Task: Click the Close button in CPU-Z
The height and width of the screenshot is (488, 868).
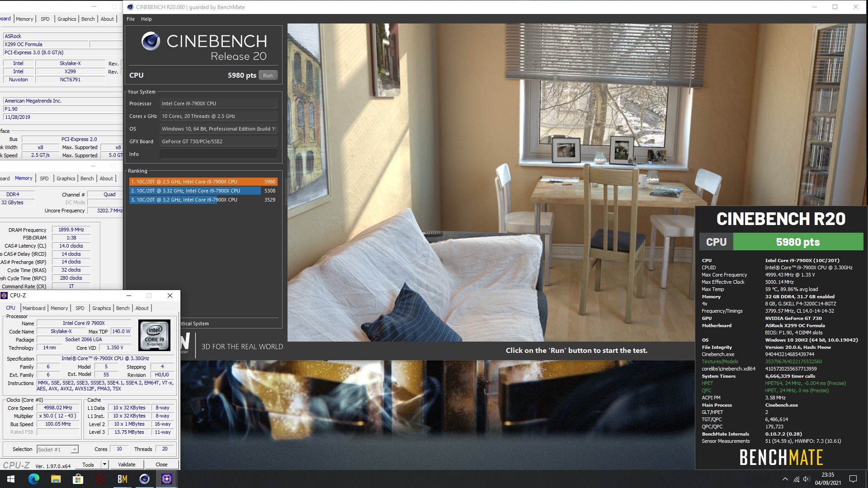Action: (161, 465)
